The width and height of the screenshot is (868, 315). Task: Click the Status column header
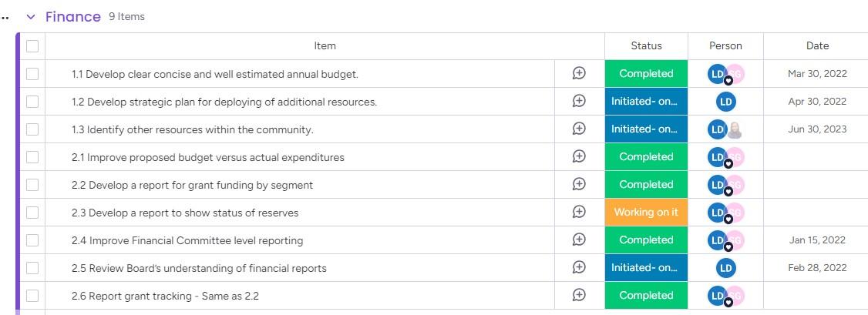(646, 46)
